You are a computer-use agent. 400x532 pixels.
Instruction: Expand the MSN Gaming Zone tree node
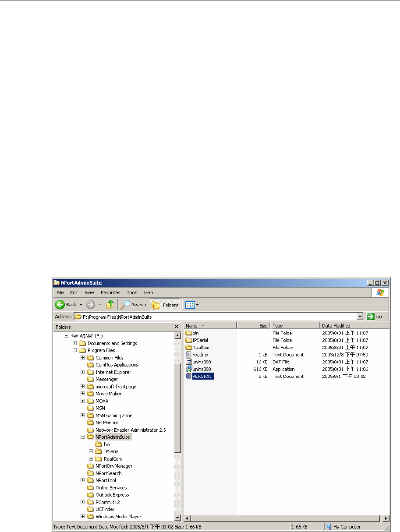83,416
